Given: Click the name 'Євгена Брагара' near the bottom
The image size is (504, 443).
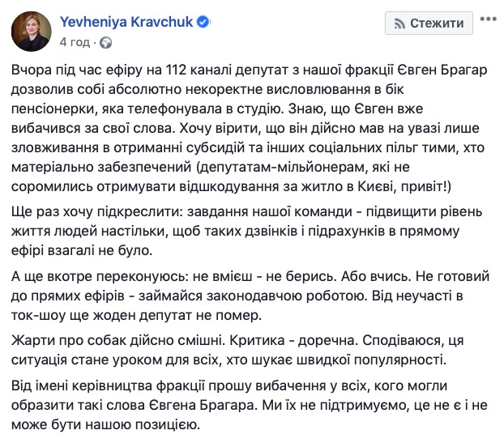Looking at the screenshot, I should click(203, 406).
